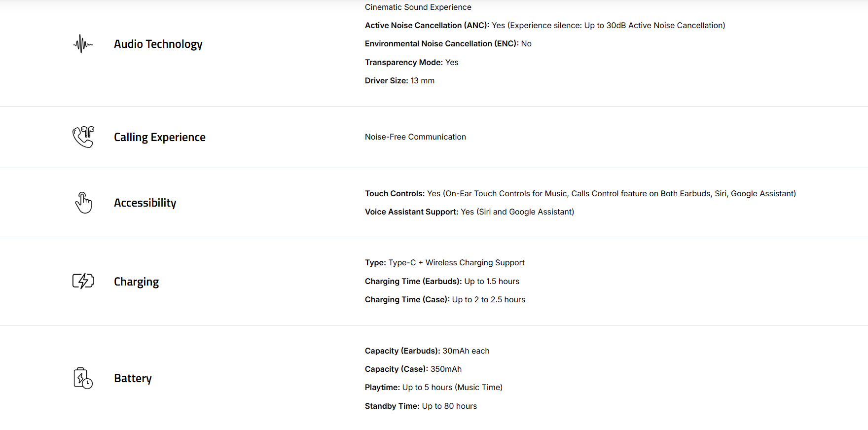
Task: Click the Accessibility section heading
Action: pyautogui.click(x=145, y=203)
